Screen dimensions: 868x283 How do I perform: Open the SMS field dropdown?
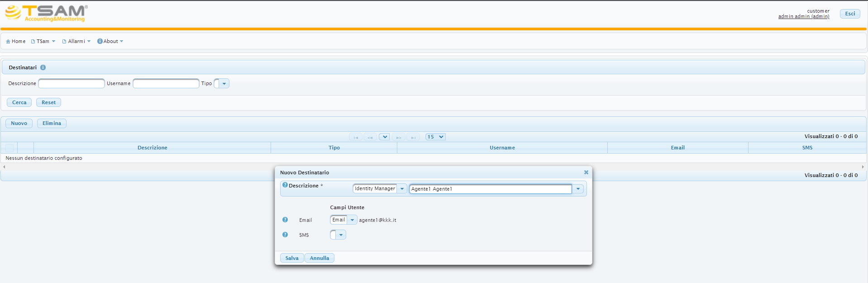341,235
